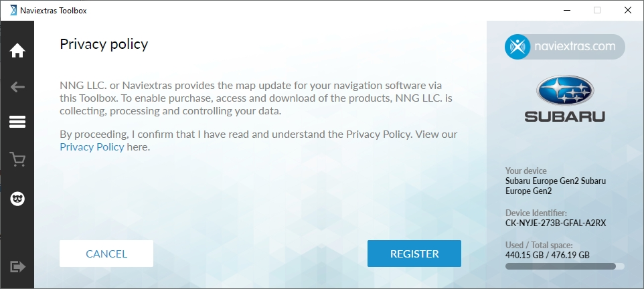Click the exit icon at sidebar bottom
The height and width of the screenshot is (289, 644).
[17, 266]
